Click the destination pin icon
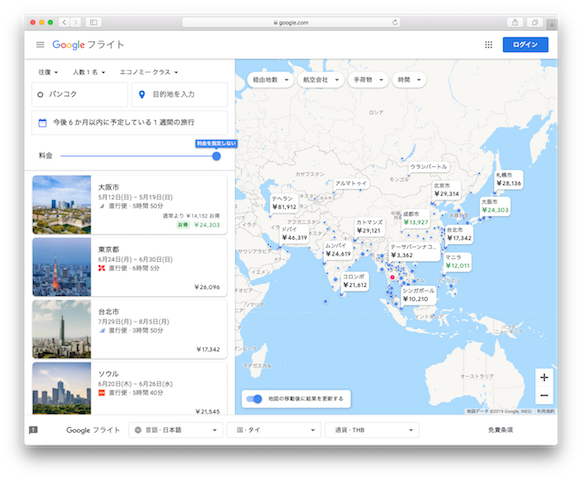 142,94
